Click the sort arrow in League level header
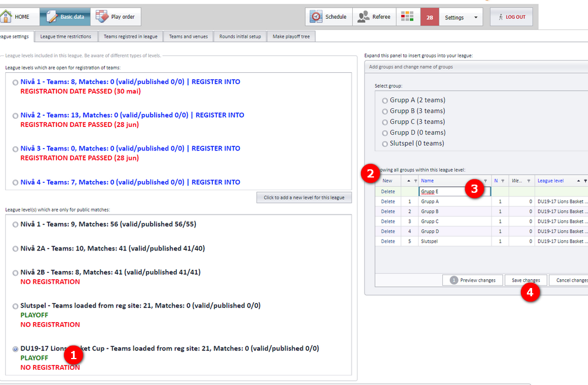This screenshot has height=385, width=588. [x=579, y=180]
